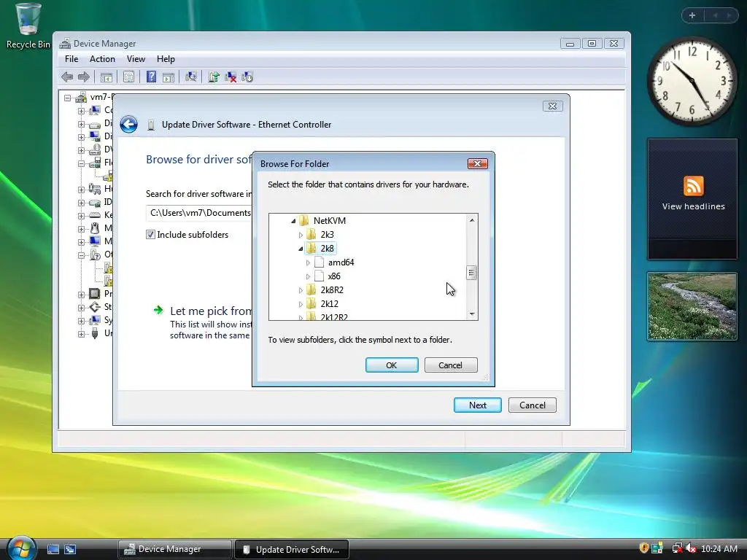Click the Show Desktop quick launch icon

click(53, 549)
